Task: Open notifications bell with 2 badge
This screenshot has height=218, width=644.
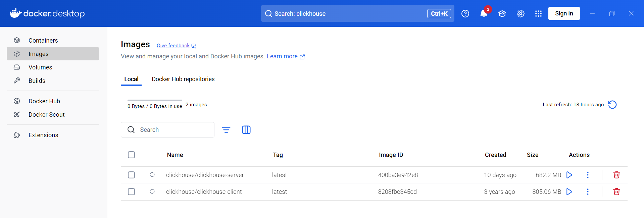Action: [x=484, y=13]
